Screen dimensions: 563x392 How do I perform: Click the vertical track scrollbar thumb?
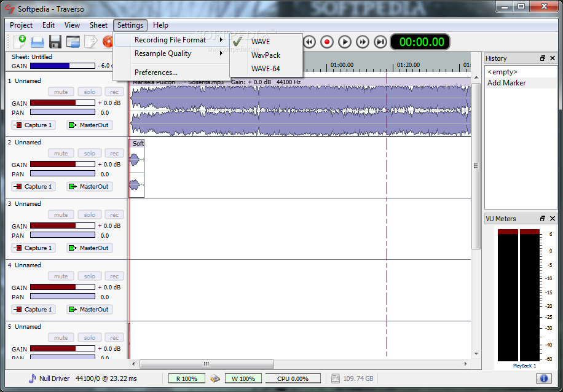coord(476,166)
